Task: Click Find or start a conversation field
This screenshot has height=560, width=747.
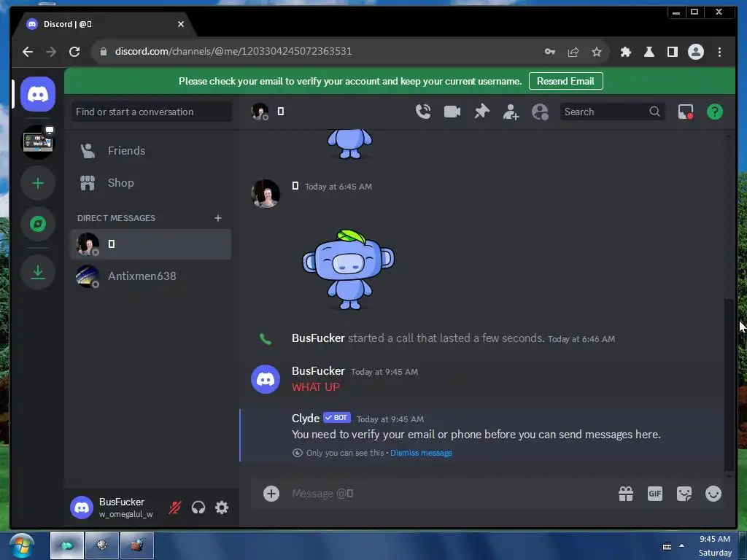Action: click(152, 112)
